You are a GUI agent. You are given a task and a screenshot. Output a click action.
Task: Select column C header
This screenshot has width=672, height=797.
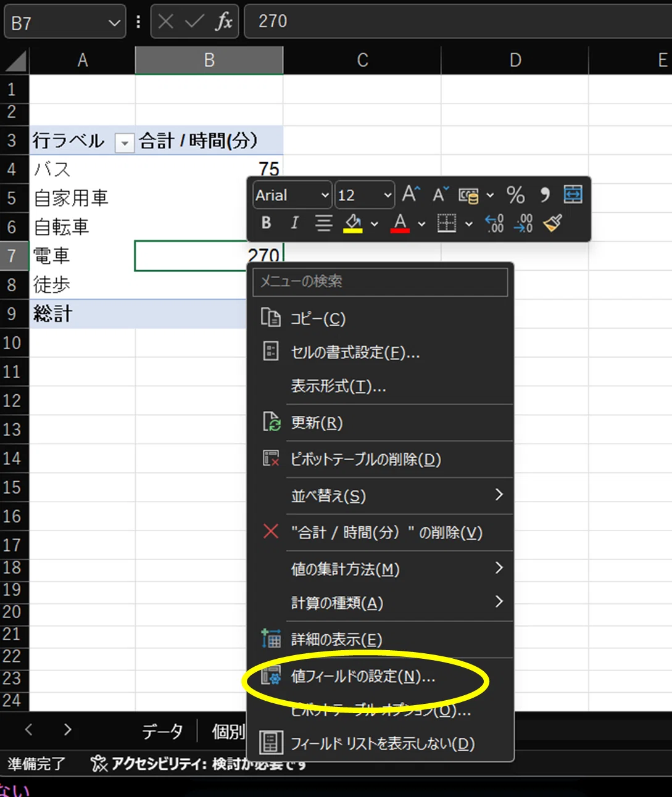362,60
